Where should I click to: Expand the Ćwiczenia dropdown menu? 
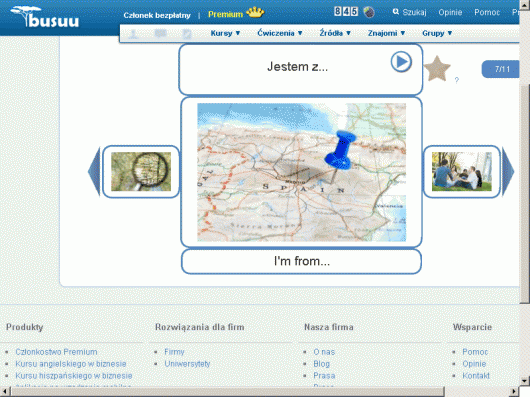280,33
